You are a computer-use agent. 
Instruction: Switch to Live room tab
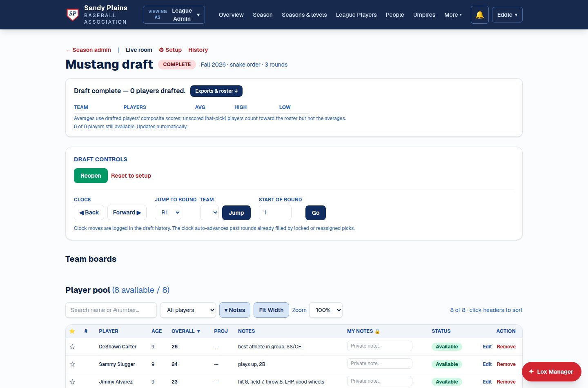point(139,50)
